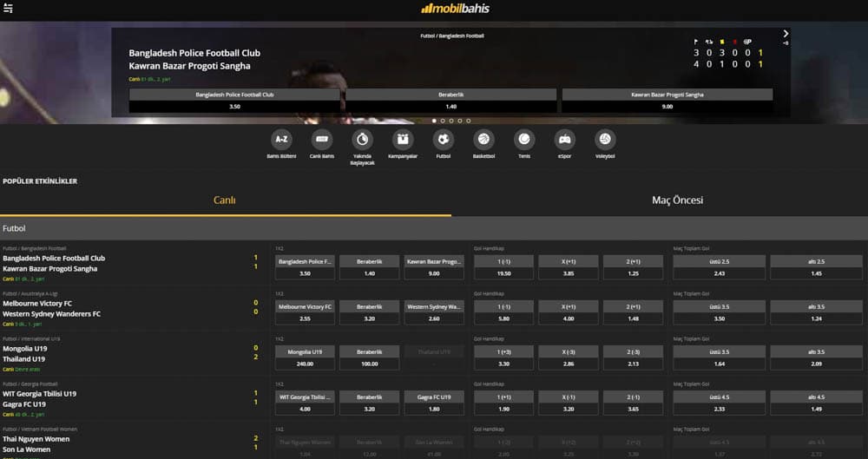The image size is (868, 459).
Task: Select handicap 1 (+3) at 3.30
Action: 503,357
